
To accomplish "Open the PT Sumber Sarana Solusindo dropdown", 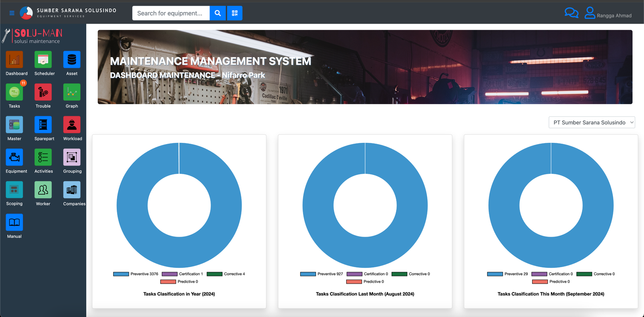I will (x=592, y=122).
